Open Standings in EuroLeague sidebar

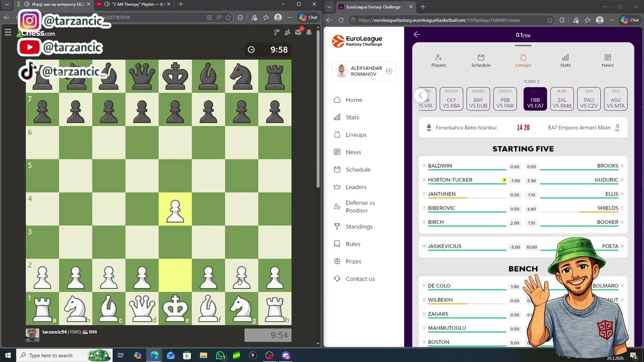[359, 227]
